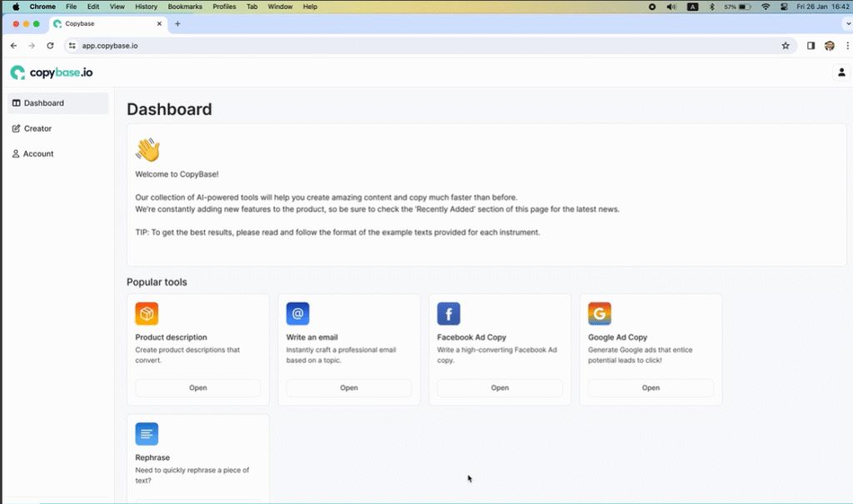This screenshot has height=504, width=853.
Task: Open Chrome's three-dot menu
Action: click(x=846, y=46)
